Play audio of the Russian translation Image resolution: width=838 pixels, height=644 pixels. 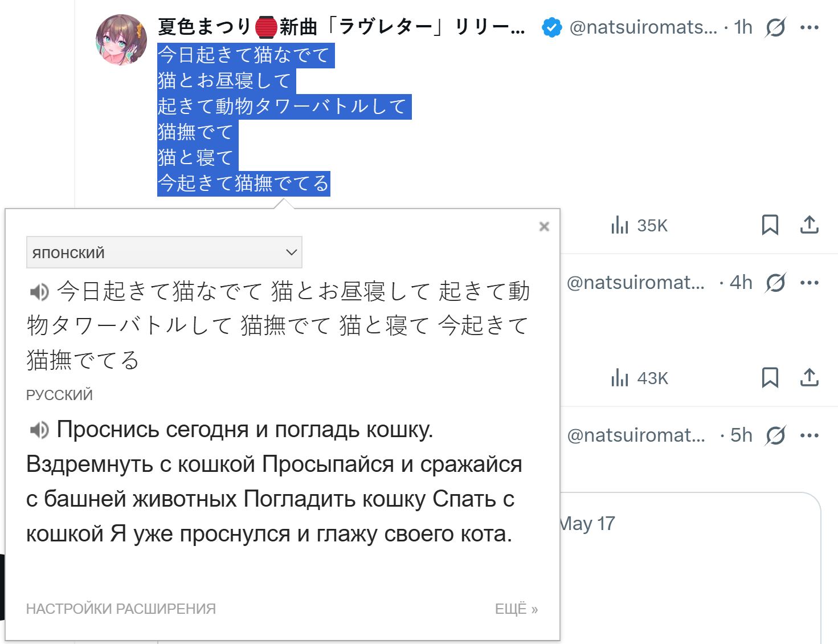(x=39, y=430)
